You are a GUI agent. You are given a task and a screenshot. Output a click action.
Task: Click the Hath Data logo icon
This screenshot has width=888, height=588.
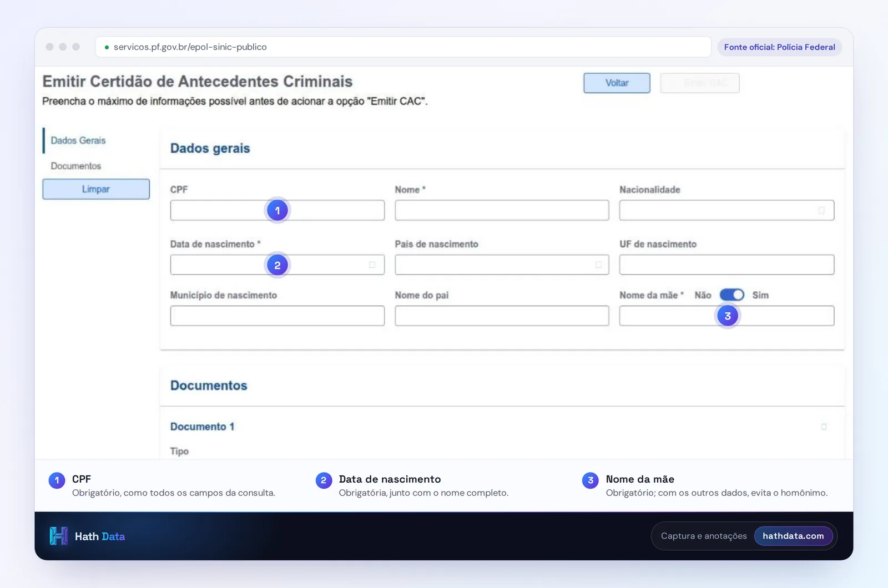pyautogui.click(x=59, y=536)
